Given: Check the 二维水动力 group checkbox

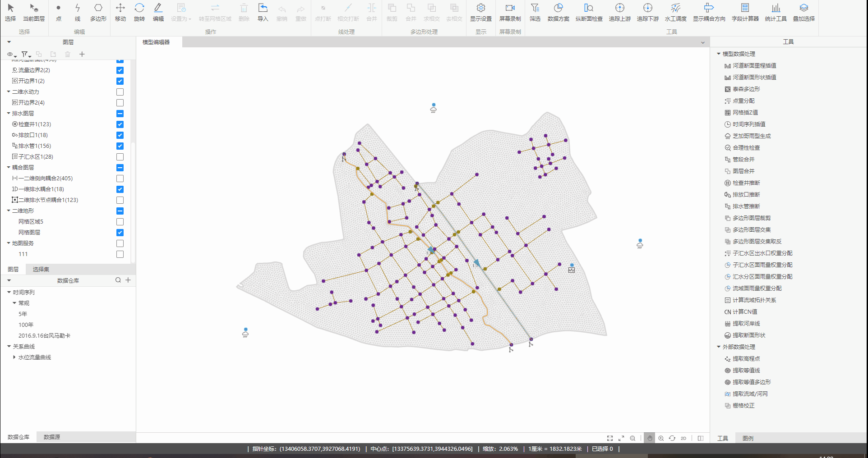Looking at the screenshot, I should click(x=120, y=92).
